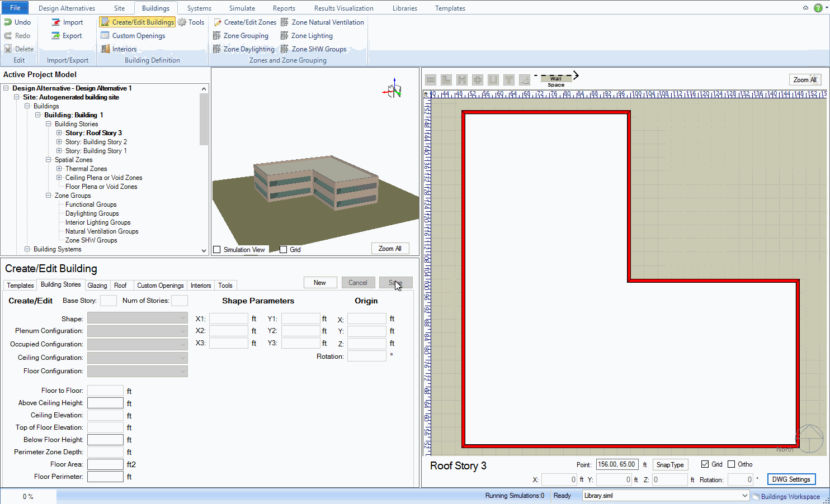Open the Custom Openings tool
This screenshot has width=830, height=504.
coord(138,36)
